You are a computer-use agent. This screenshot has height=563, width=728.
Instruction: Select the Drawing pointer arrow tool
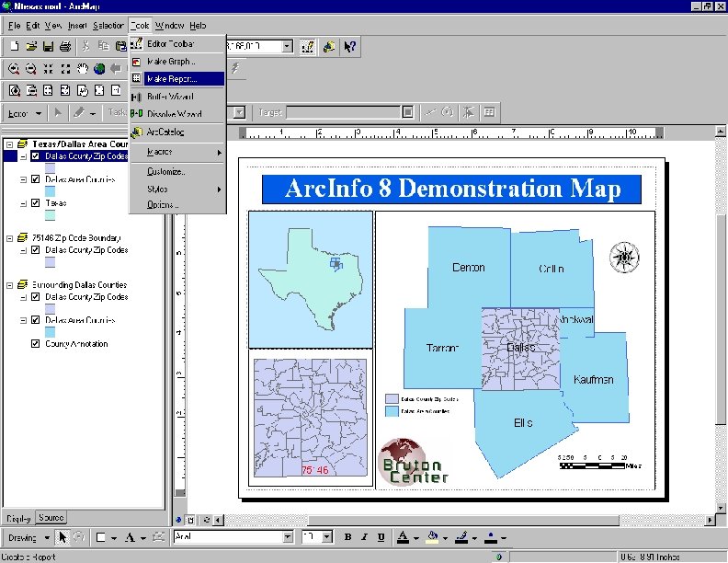pyautogui.click(x=63, y=537)
